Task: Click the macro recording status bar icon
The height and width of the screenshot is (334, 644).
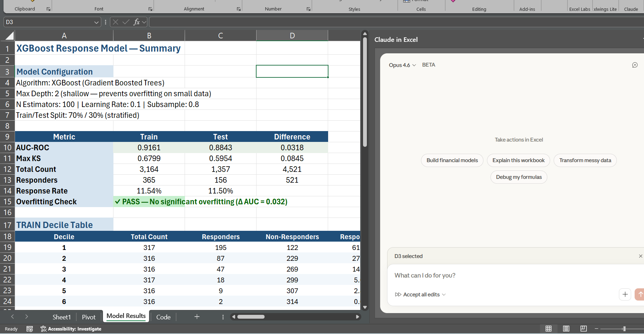Action: 30,329
